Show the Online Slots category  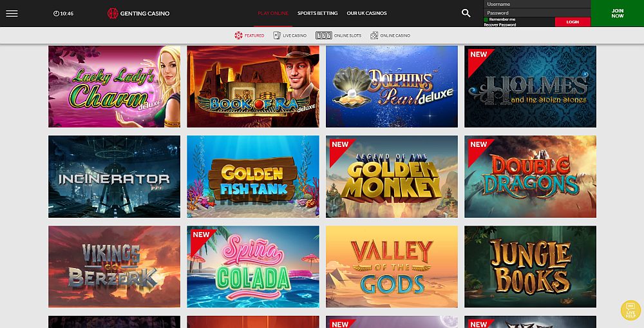(339, 35)
